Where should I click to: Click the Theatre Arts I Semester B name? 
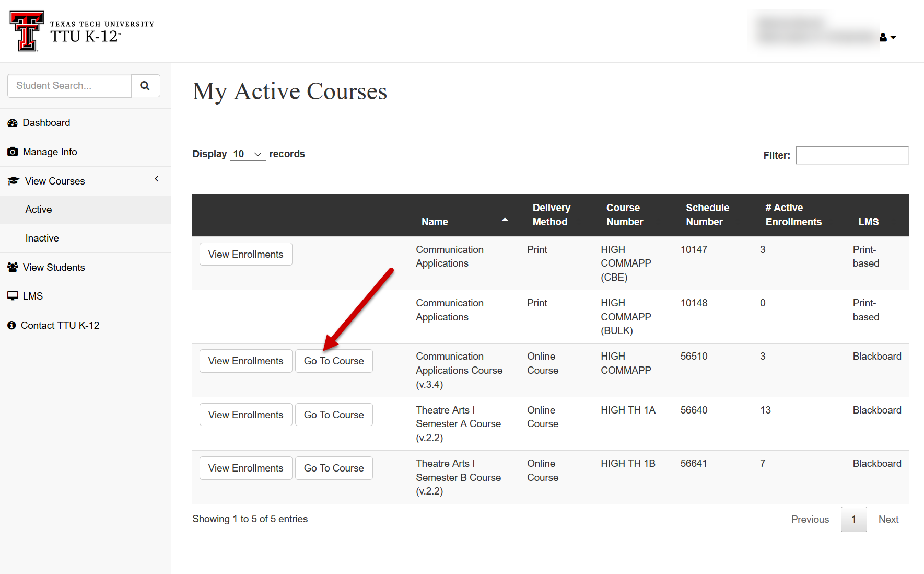(458, 477)
